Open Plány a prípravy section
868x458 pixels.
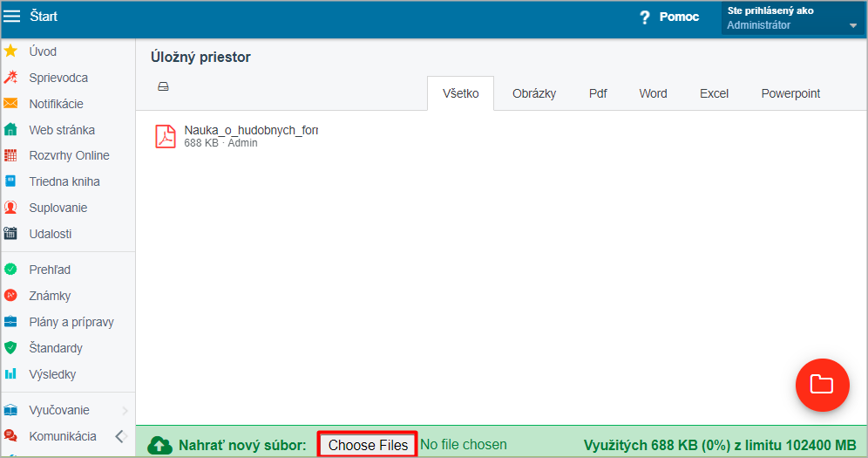click(x=71, y=322)
